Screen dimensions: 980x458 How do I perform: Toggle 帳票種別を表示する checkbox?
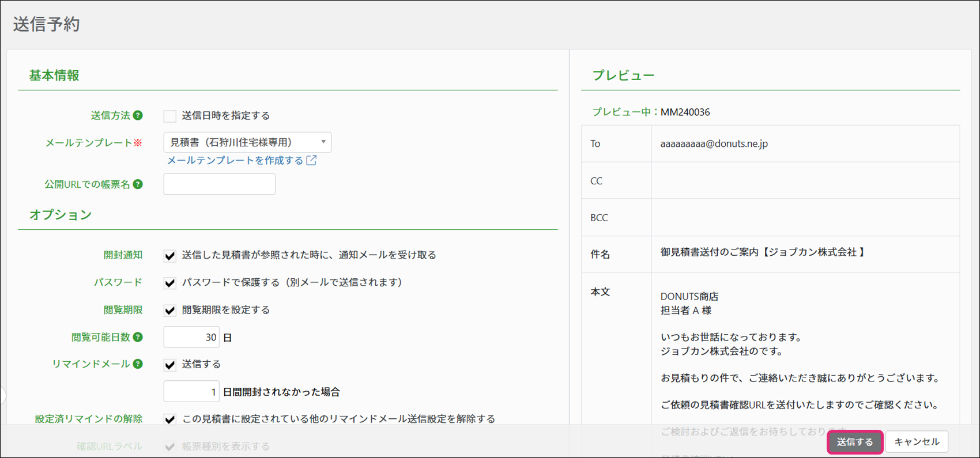coord(169,446)
